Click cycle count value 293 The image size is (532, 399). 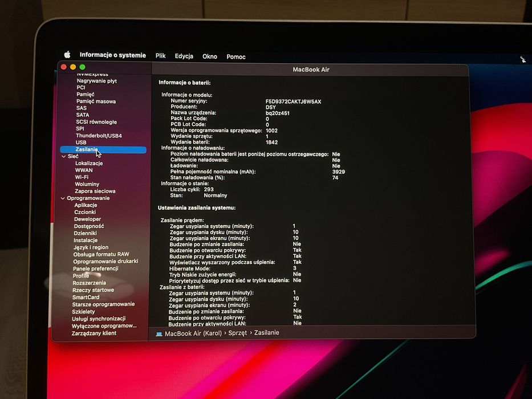[209, 189]
